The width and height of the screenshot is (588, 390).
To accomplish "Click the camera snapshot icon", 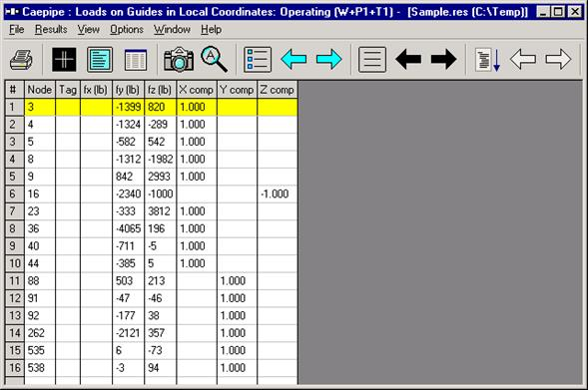I will click(179, 59).
